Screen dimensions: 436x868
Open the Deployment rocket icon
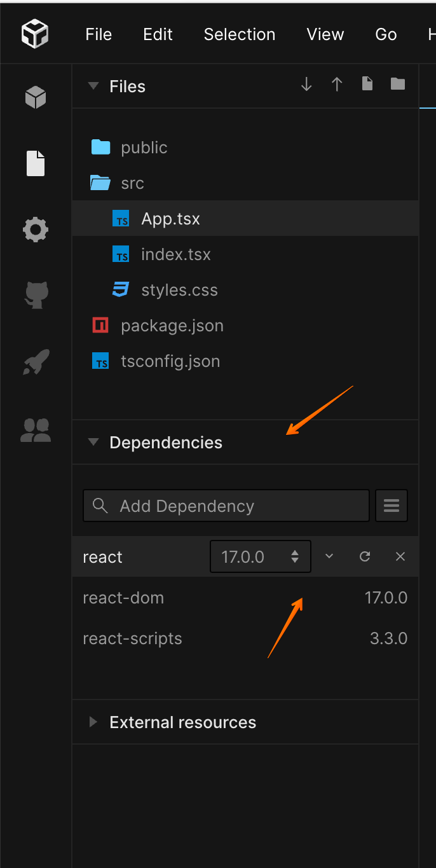[35, 362]
